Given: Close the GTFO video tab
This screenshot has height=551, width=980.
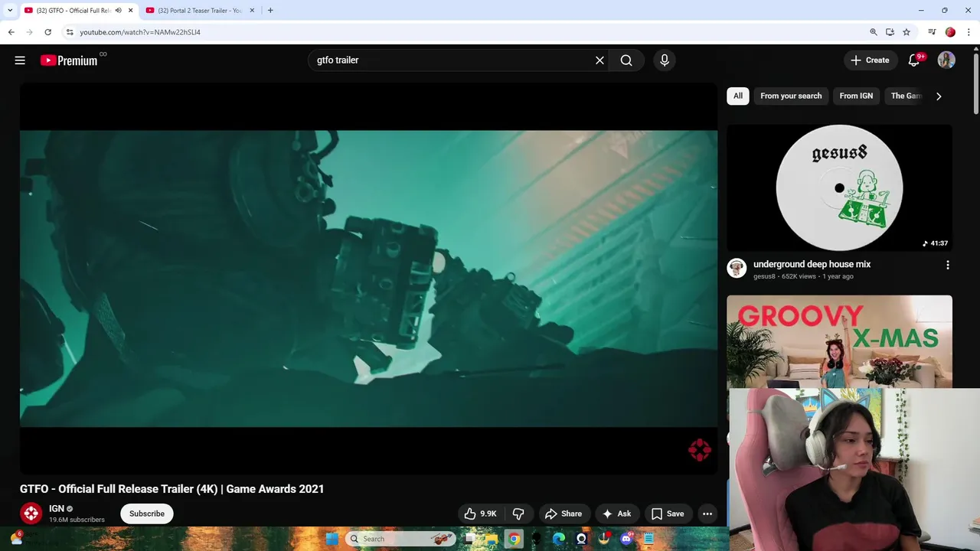Looking at the screenshot, I should pyautogui.click(x=130, y=11).
